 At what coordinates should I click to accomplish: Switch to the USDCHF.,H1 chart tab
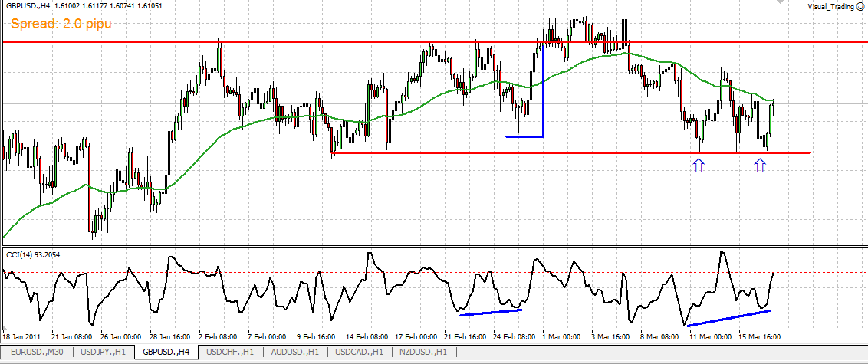(x=230, y=351)
